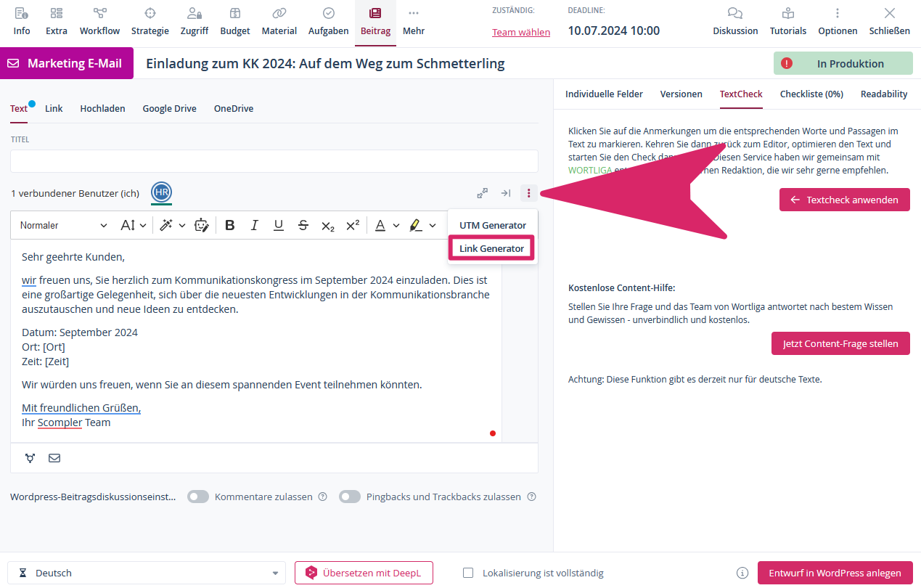Click the AI robot assistant icon
921x588 pixels.
[202, 225]
